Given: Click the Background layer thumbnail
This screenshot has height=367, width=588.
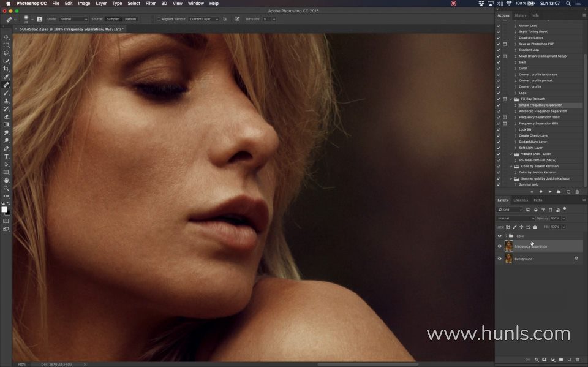Looking at the screenshot, I should pyautogui.click(x=509, y=259).
